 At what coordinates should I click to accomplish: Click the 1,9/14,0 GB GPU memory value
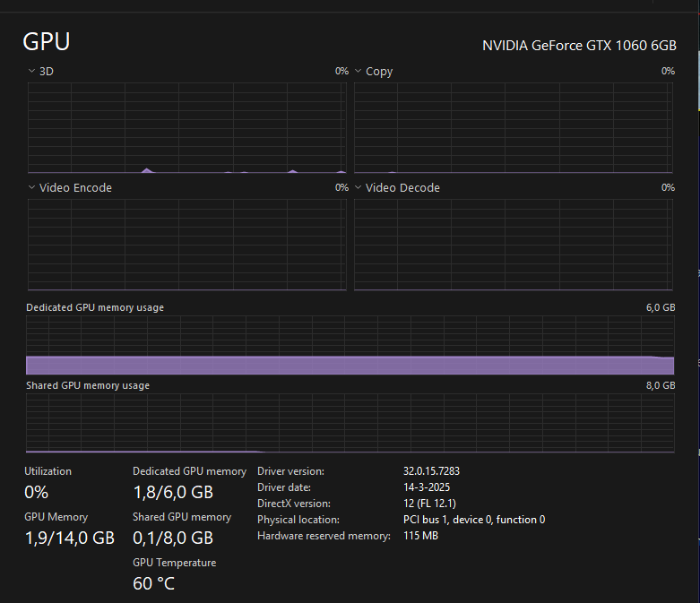click(x=70, y=538)
